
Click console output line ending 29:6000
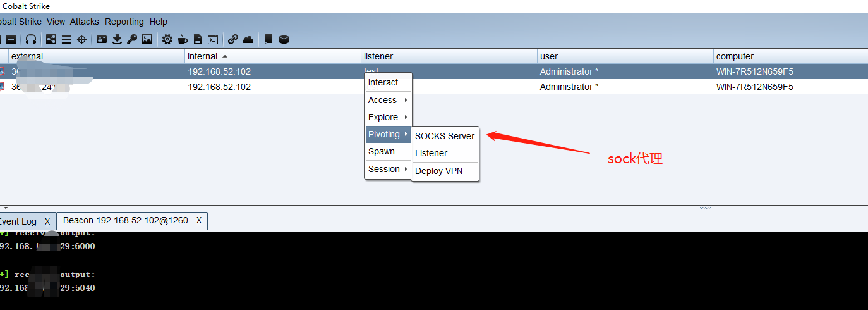(47, 247)
